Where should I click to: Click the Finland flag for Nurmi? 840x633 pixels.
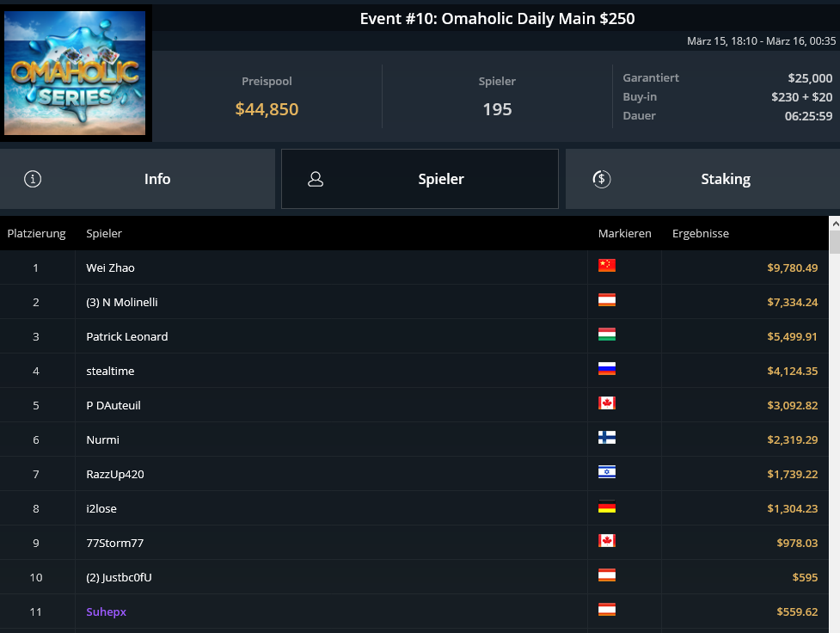click(x=607, y=438)
